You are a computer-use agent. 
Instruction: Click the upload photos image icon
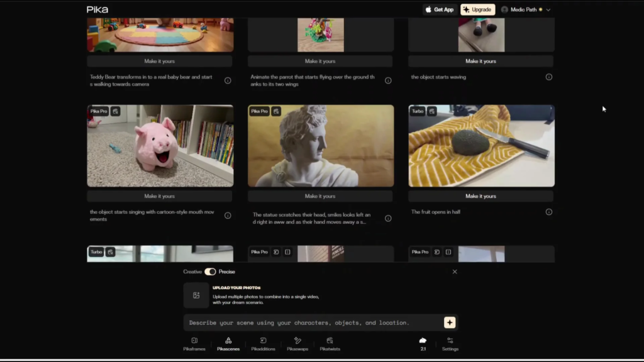click(196, 295)
